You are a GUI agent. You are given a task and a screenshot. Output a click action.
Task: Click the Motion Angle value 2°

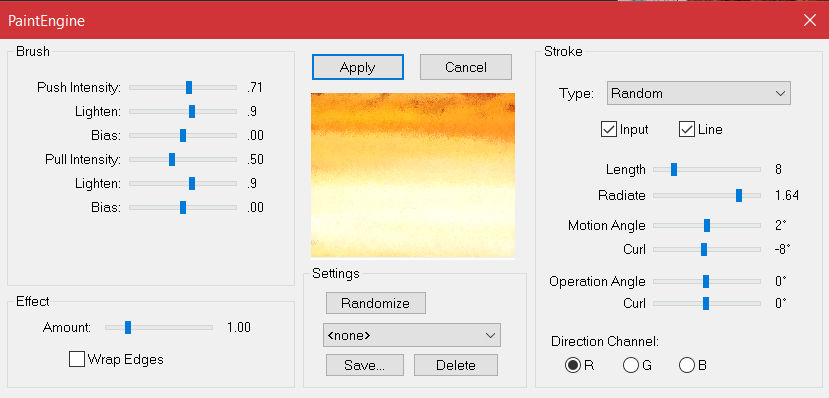click(781, 226)
